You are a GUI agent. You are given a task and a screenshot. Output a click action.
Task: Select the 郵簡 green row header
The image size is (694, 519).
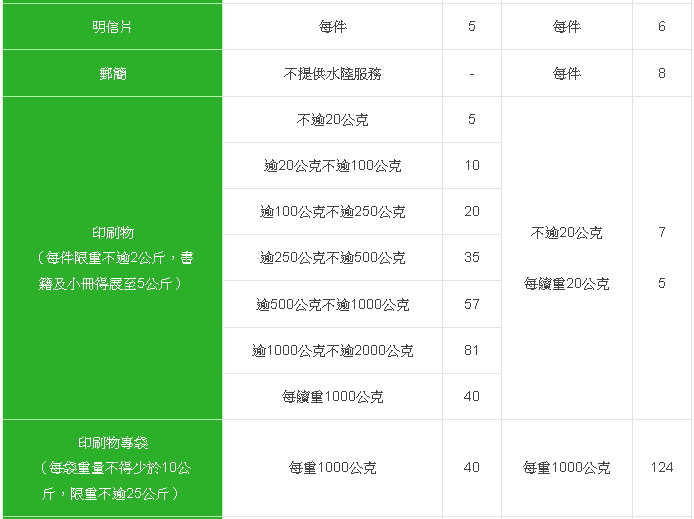112,74
